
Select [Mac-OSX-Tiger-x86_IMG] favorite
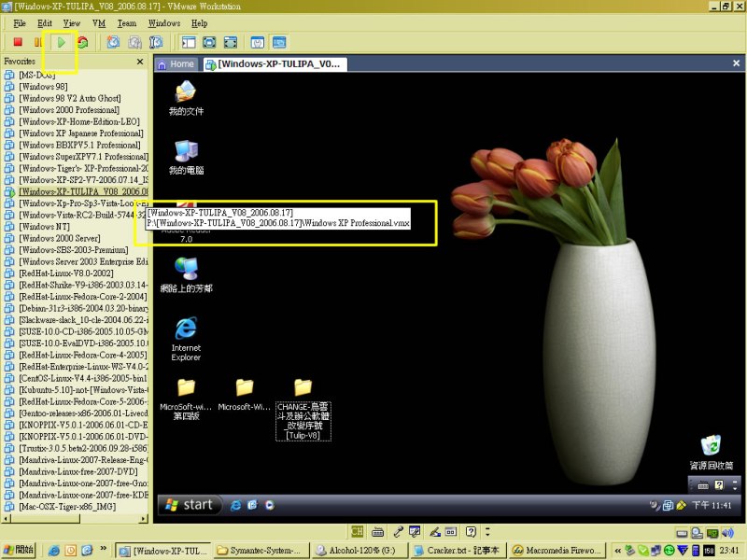point(67,507)
